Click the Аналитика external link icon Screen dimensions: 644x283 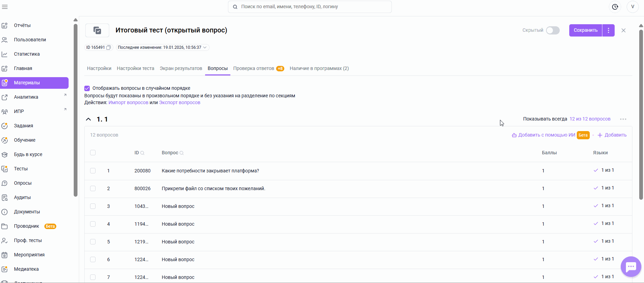coord(5,97)
